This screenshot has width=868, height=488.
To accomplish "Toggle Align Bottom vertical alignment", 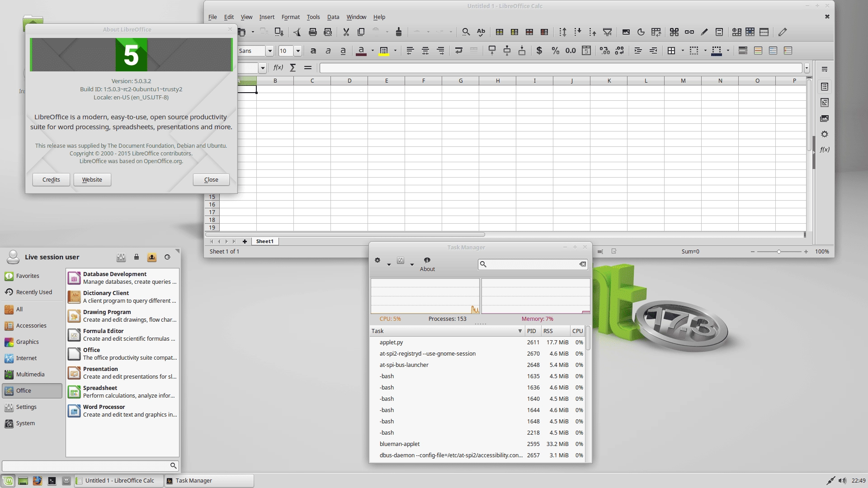I will click(x=522, y=51).
